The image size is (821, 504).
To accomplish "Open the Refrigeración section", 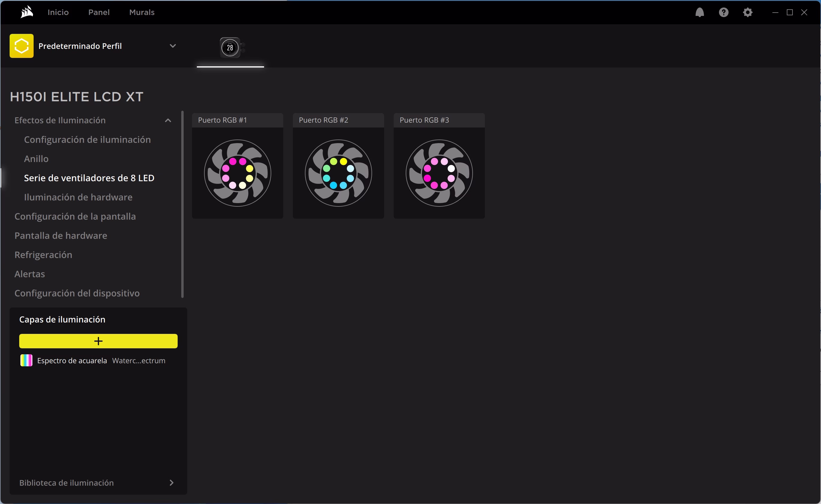I will point(43,255).
